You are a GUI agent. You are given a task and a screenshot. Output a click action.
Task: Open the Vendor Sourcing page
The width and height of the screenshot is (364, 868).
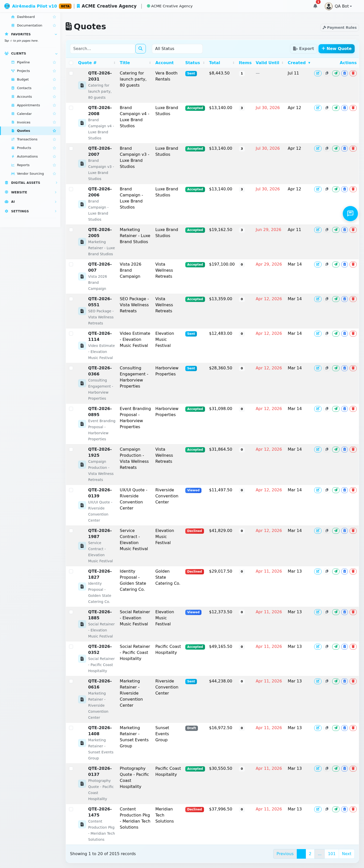30,173
